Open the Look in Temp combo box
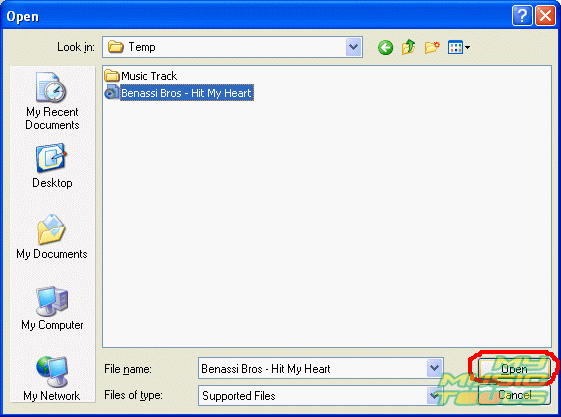561x417 pixels. tap(232, 47)
